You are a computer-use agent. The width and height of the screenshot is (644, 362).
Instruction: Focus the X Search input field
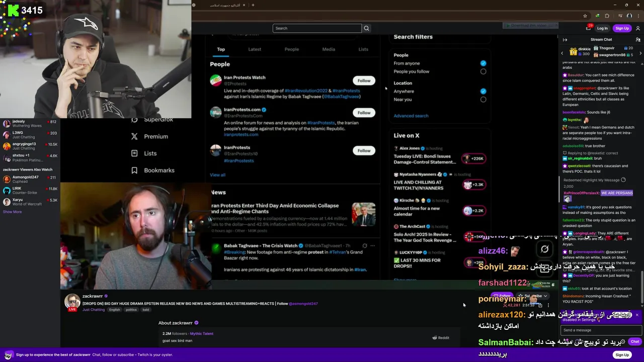(317, 28)
